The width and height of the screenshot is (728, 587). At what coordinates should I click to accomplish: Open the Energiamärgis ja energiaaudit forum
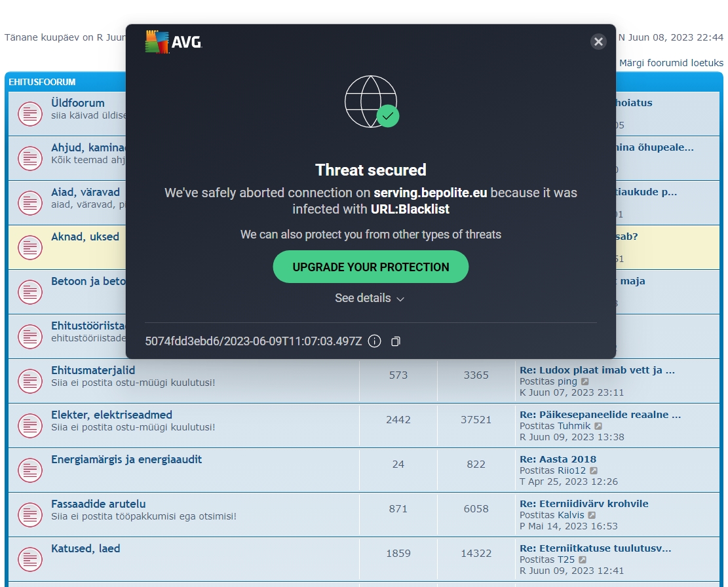(126, 459)
